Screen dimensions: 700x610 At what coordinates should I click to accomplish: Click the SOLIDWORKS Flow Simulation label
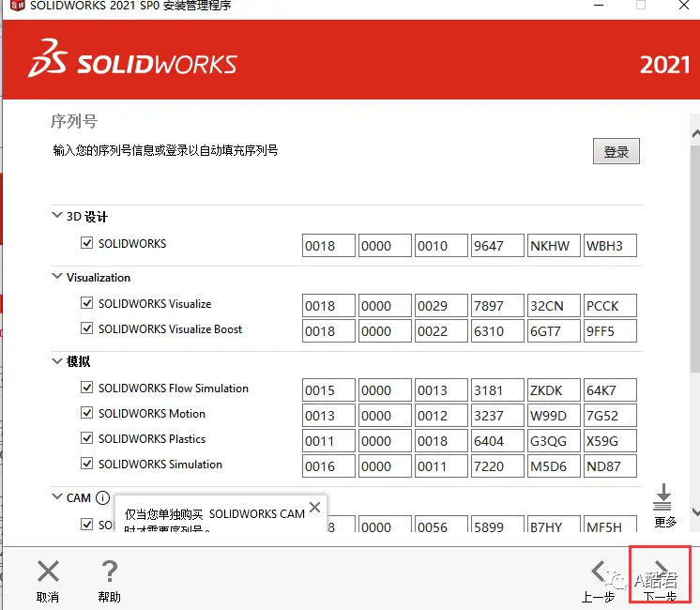[x=174, y=389]
